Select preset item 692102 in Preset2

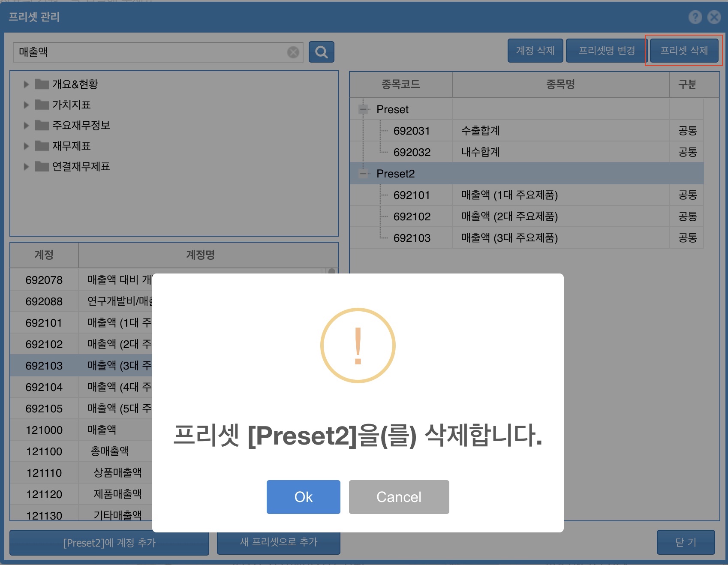pos(526,216)
